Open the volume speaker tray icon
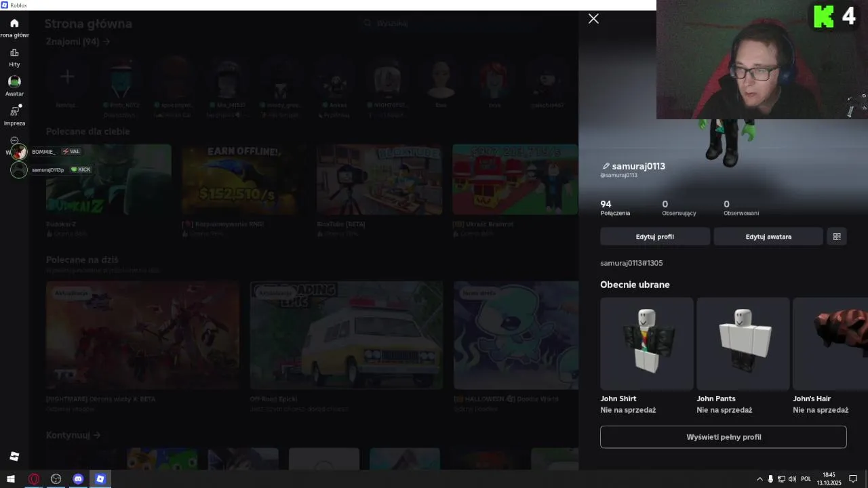 point(792,479)
